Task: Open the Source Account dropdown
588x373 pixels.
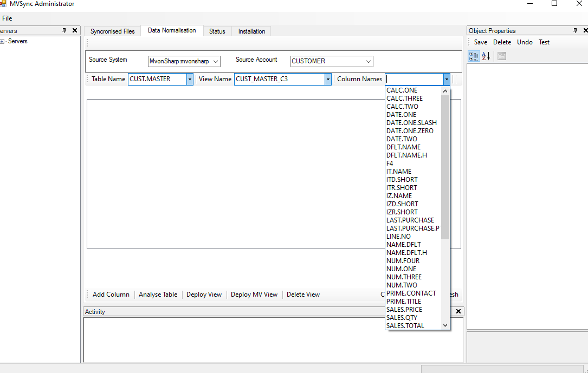Action: click(x=369, y=61)
